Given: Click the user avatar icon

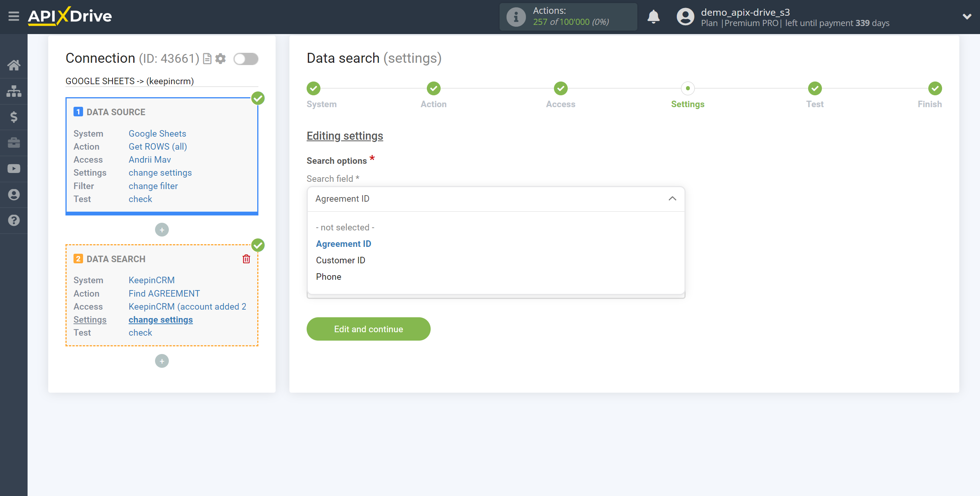Looking at the screenshot, I should pos(685,17).
